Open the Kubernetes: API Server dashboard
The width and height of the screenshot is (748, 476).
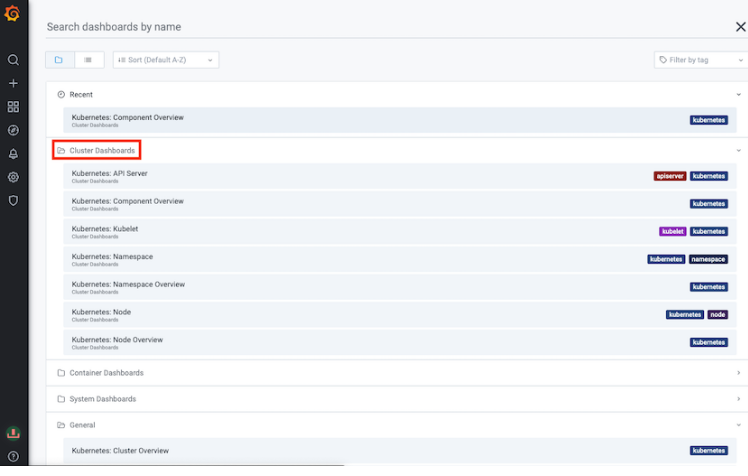pyautogui.click(x=400, y=176)
